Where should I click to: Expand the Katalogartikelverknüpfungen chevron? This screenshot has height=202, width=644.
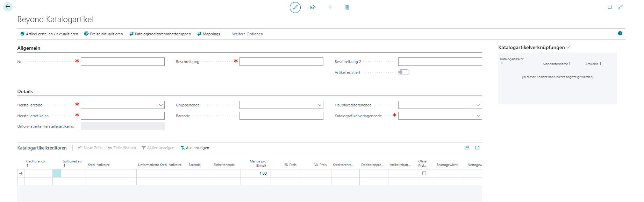568,48
